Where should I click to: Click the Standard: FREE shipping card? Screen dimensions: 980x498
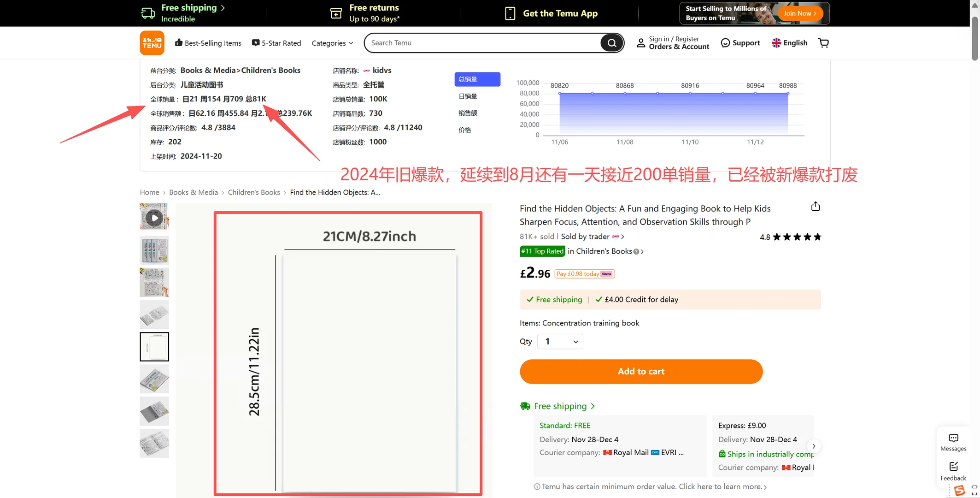coord(620,446)
